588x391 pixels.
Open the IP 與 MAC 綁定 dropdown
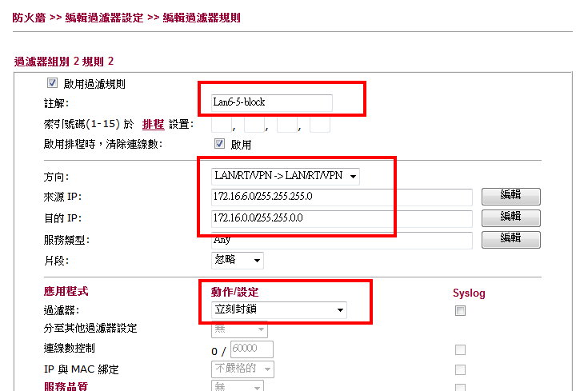(x=242, y=369)
